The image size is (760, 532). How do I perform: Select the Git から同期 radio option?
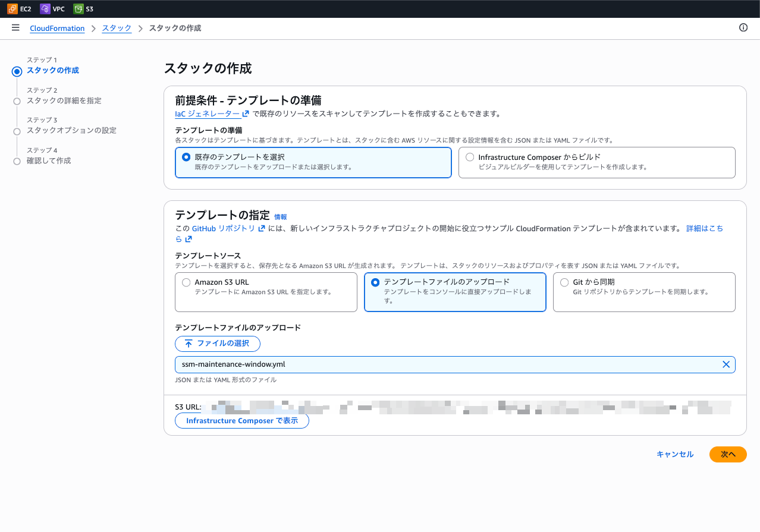(x=564, y=282)
